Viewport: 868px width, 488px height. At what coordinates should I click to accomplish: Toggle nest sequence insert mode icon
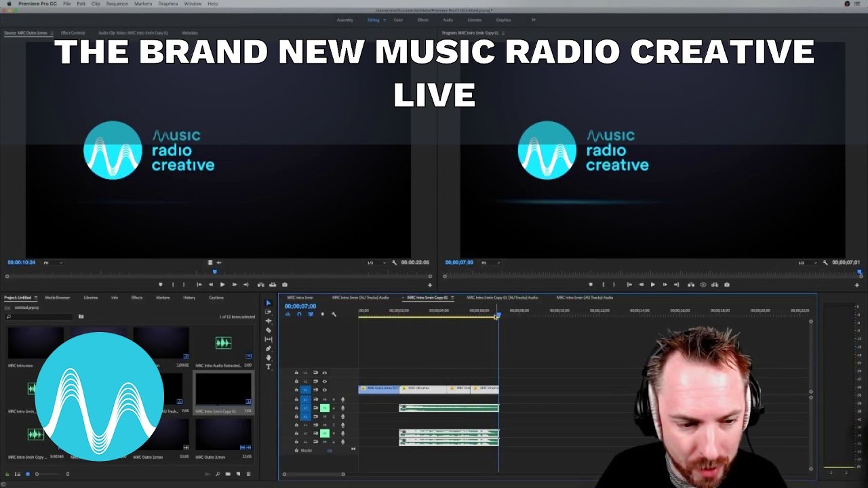[288, 314]
